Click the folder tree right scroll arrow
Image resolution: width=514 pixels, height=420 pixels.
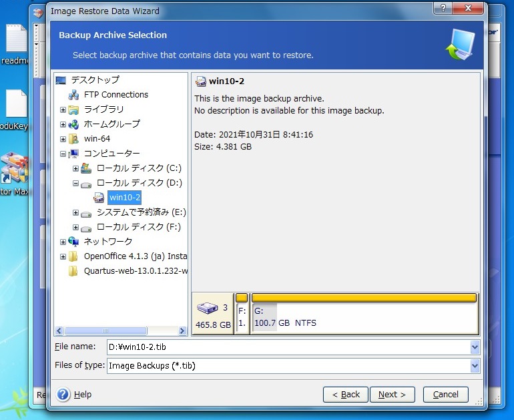183,331
